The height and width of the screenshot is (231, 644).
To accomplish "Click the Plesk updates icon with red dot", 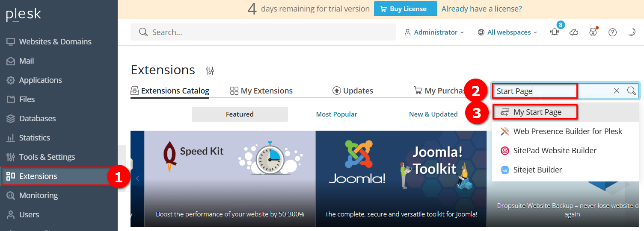I will point(593,32).
